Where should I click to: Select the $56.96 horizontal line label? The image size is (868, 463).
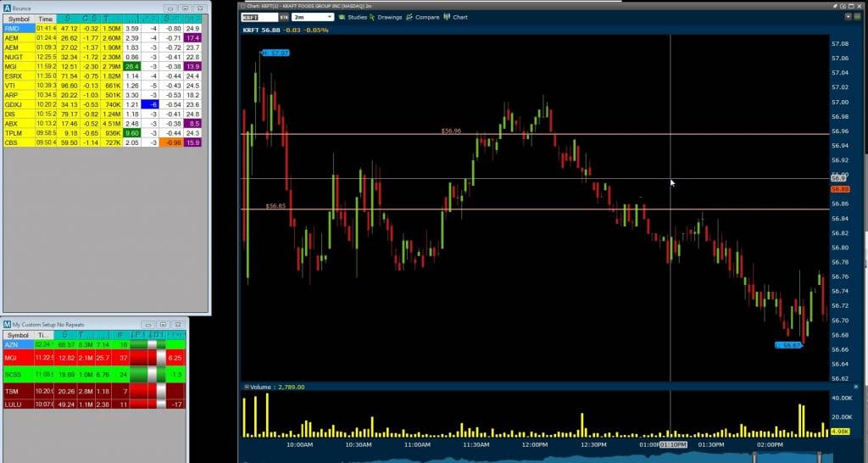coord(451,131)
